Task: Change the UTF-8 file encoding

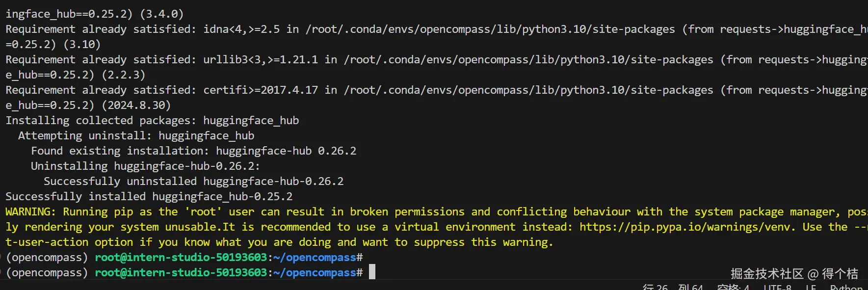Action: [x=777, y=287]
